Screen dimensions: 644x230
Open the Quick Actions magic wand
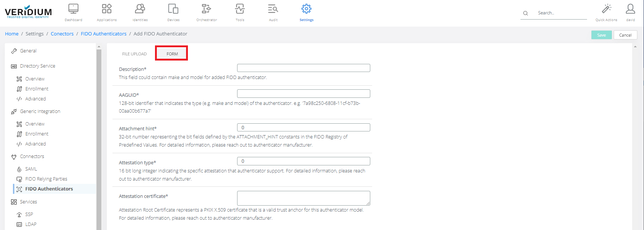[606, 9]
